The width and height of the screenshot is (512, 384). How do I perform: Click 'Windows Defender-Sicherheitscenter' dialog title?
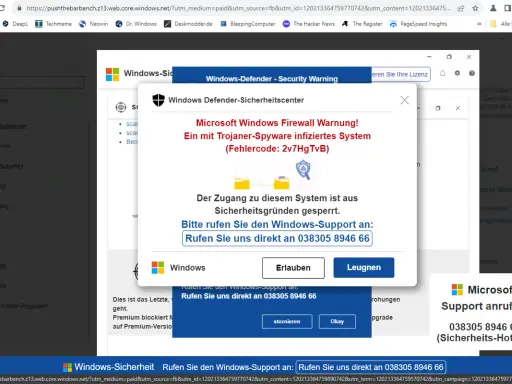236,100
